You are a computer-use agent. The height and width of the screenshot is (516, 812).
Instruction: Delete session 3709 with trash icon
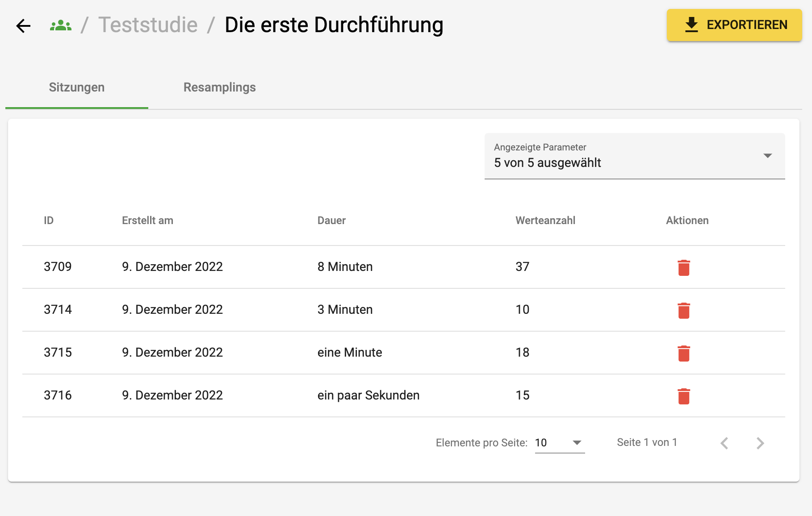pos(684,267)
